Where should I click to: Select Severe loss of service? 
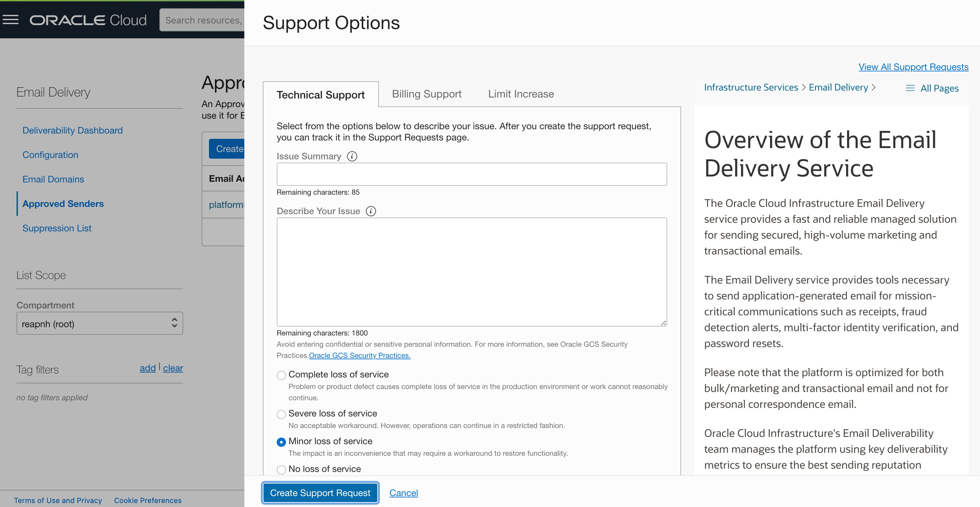click(x=281, y=414)
